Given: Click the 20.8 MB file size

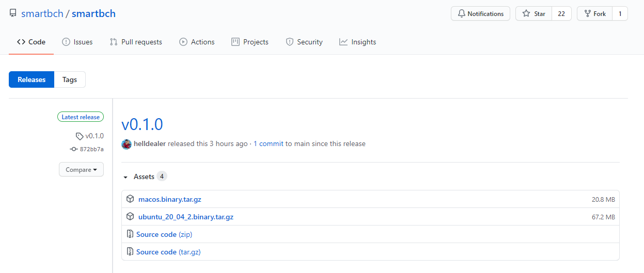Looking at the screenshot, I should (603, 199).
